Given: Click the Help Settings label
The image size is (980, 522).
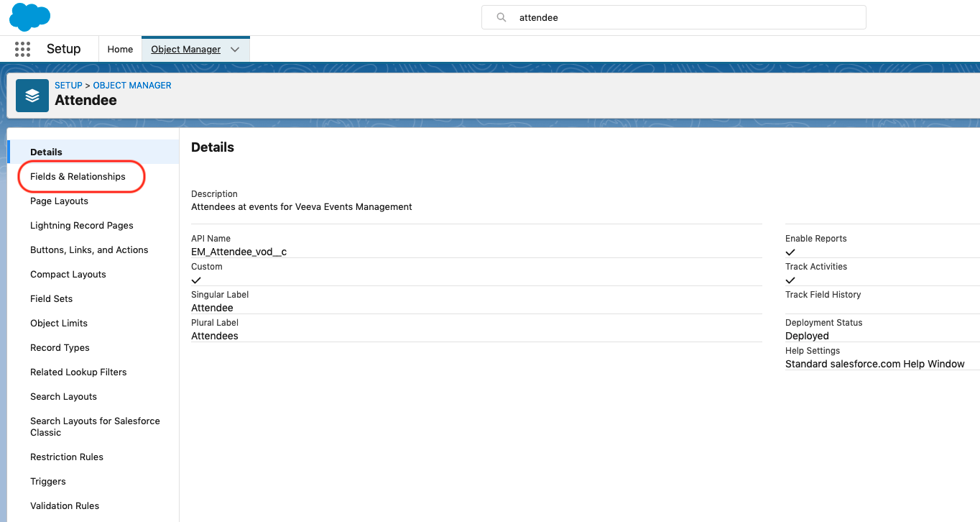Looking at the screenshot, I should pyautogui.click(x=813, y=351).
